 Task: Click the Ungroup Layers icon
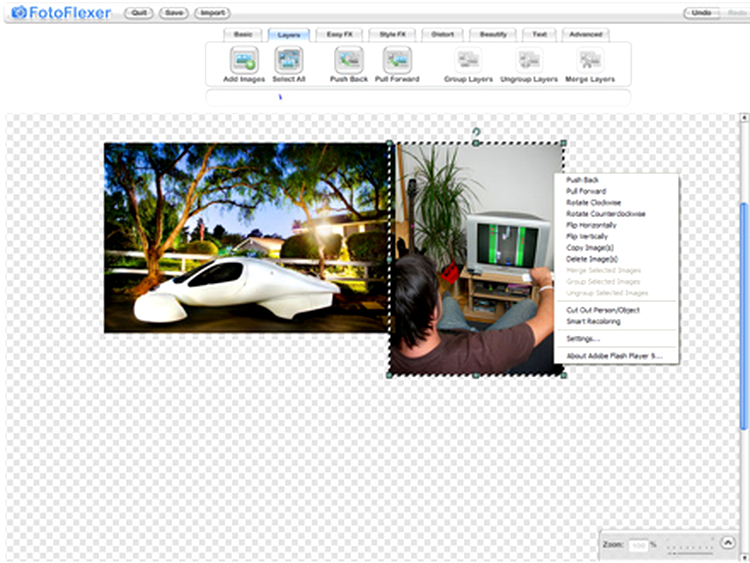coord(529,60)
